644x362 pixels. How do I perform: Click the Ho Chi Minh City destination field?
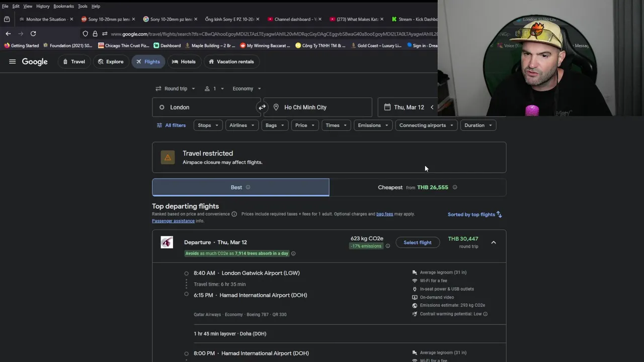(317, 107)
